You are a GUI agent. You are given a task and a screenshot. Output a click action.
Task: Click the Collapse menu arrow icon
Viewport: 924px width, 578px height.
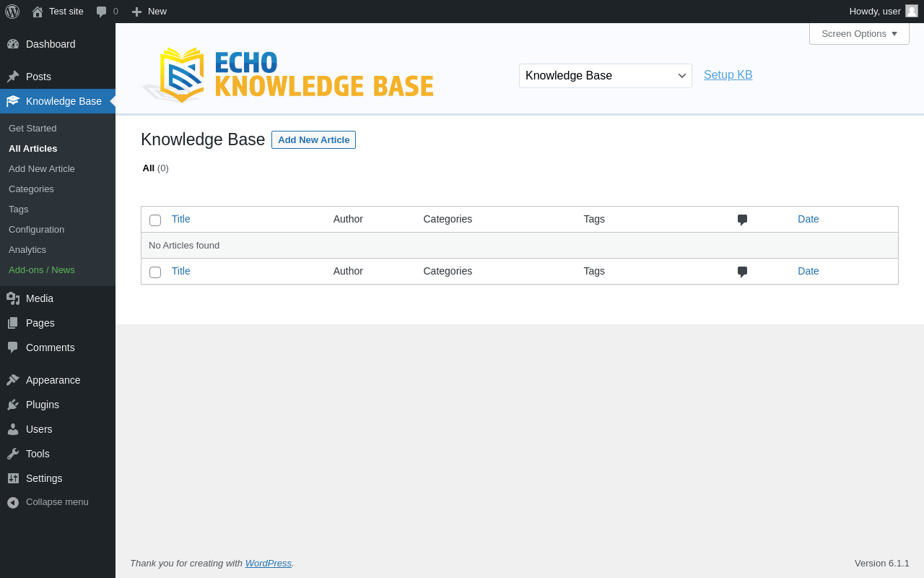[x=13, y=502]
